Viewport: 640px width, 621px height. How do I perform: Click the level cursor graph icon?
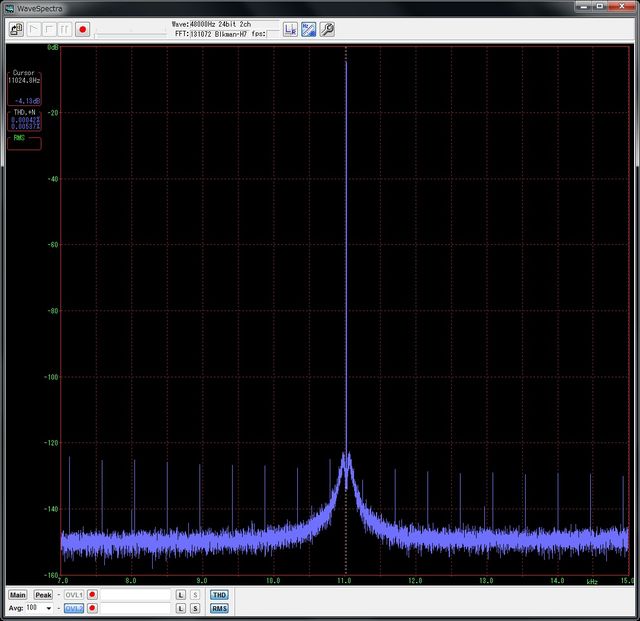click(290, 29)
